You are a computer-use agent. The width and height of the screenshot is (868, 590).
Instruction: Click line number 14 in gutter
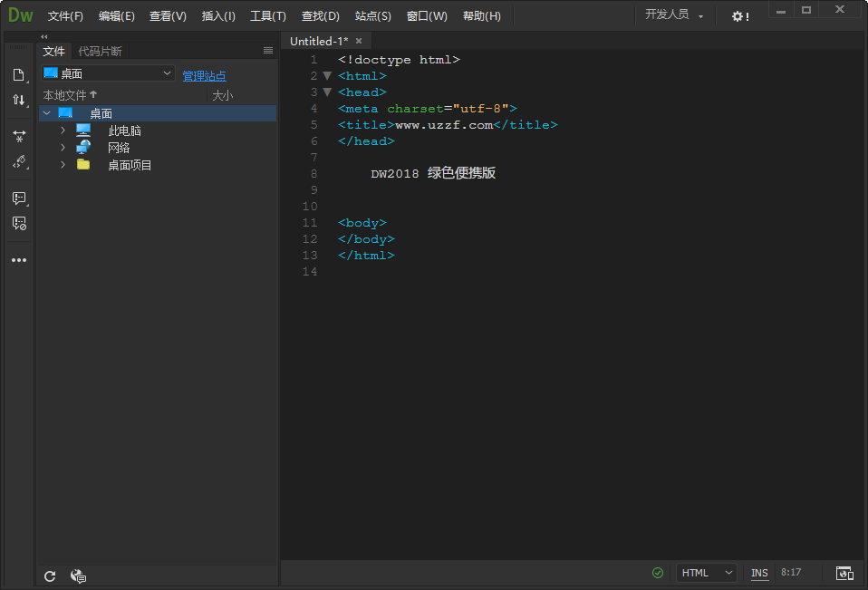click(x=310, y=272)
